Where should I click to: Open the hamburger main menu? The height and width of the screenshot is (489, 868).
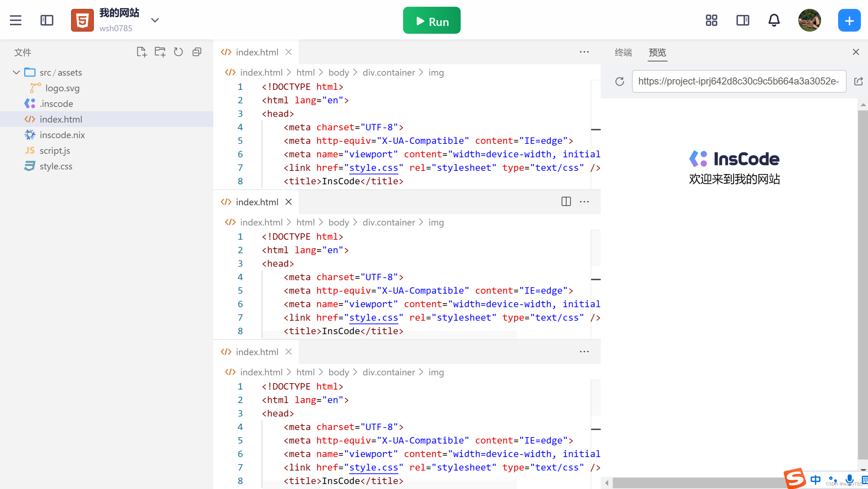pyautogui.click(x=16, y=20)
